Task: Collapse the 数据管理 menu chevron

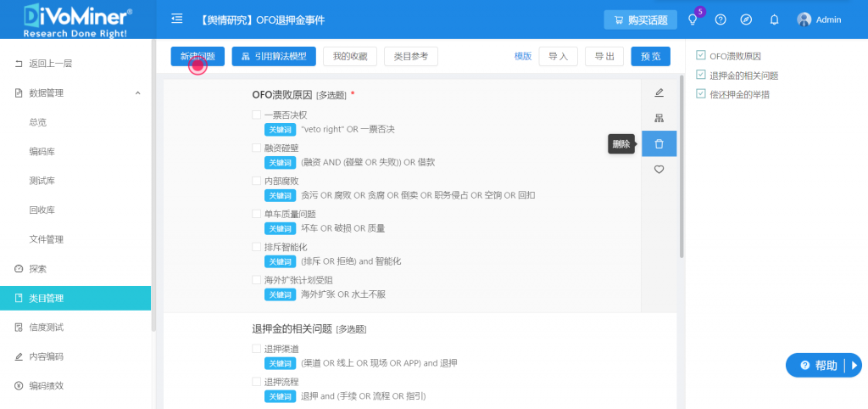Action: click(138, 93)
